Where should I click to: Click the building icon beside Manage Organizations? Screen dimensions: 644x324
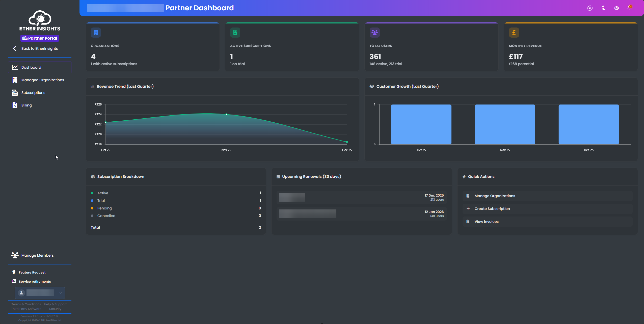pyautogui.click(x=468, y=196)
